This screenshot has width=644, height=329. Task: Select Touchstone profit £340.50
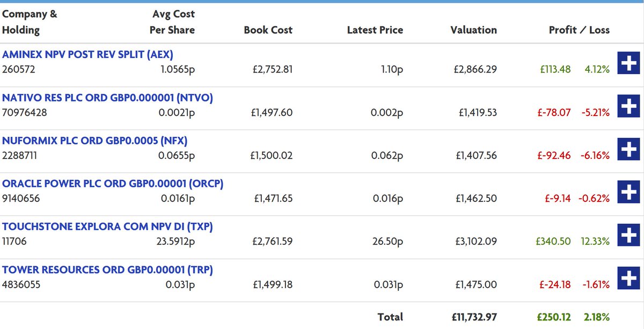pyautogui.click(x=554, y=241)
